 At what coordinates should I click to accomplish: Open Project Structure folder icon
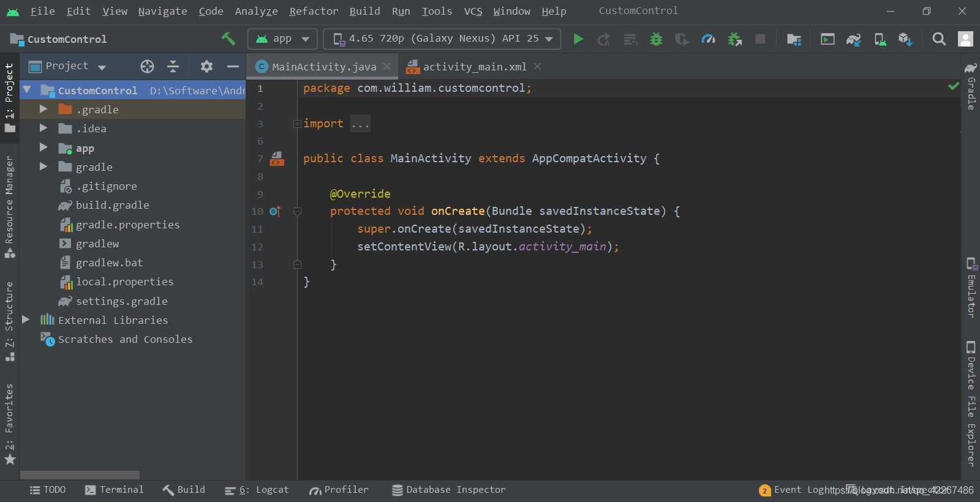[x=794, y=39]
